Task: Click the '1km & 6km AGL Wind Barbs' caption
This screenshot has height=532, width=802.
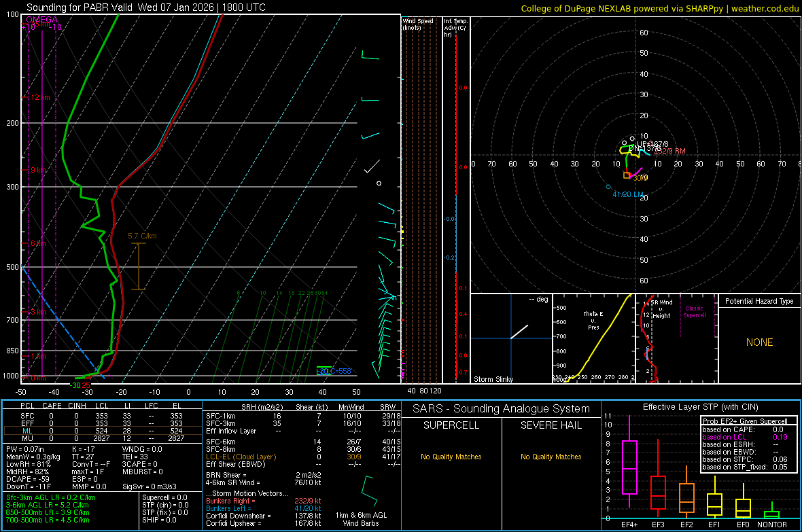Action: click(x=361, y=519)
